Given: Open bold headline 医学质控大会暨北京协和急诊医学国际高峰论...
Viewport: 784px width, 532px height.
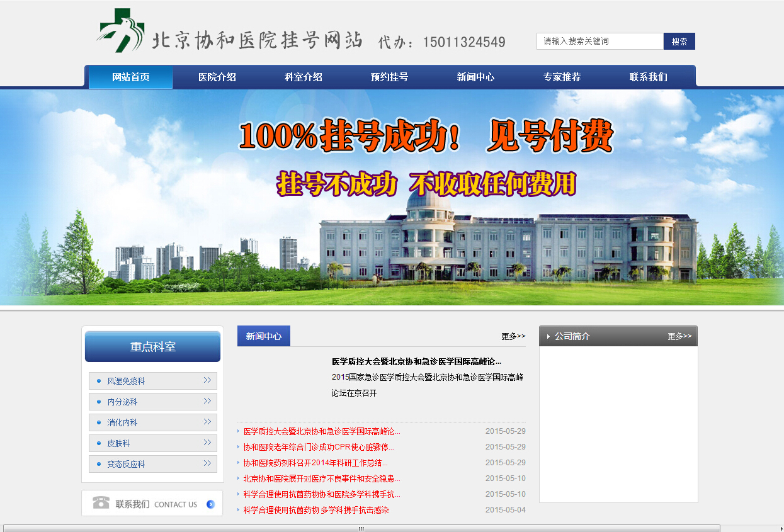Looking at the screenshot, I should pyautogui.click(x=416, y=361).
